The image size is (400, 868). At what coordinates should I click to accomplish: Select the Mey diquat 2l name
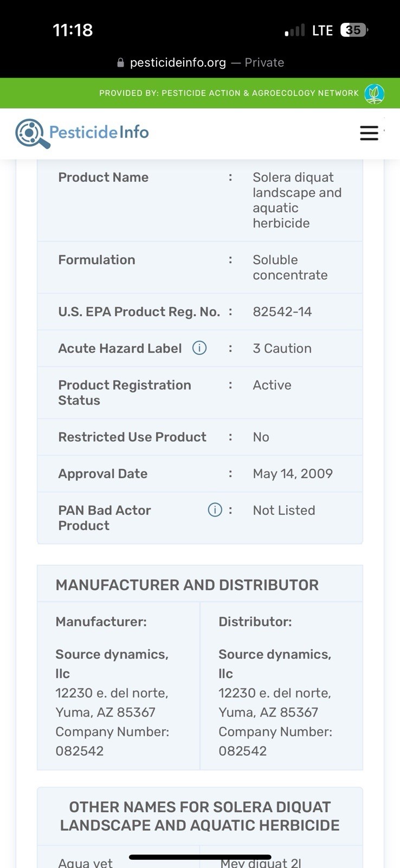pyautogui.click(x=260, y=862)
